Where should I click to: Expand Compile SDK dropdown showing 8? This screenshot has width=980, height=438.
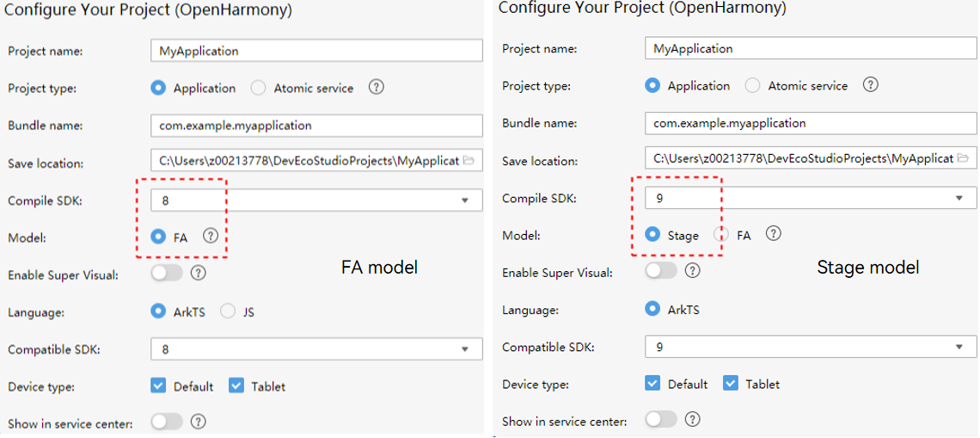316,200
